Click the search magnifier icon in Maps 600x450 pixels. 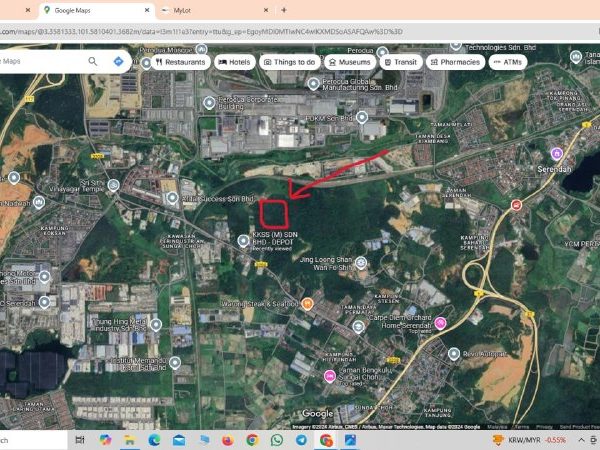[x=93, y=61]
